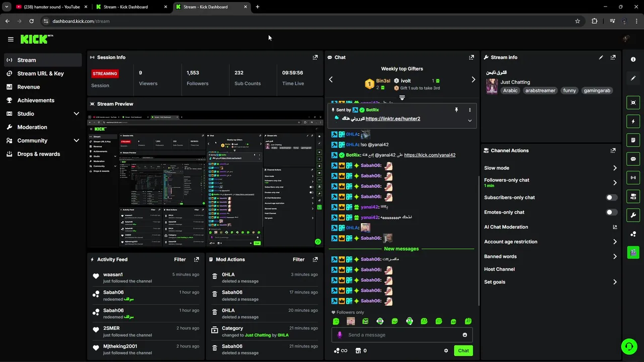Open the Moderation page
The width and height of the screenshot is (644, 362).
coord(43,127)
